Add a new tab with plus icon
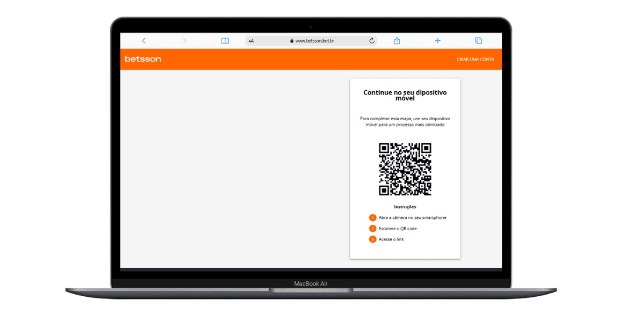 pyautogui.click(x=437, y=41)
